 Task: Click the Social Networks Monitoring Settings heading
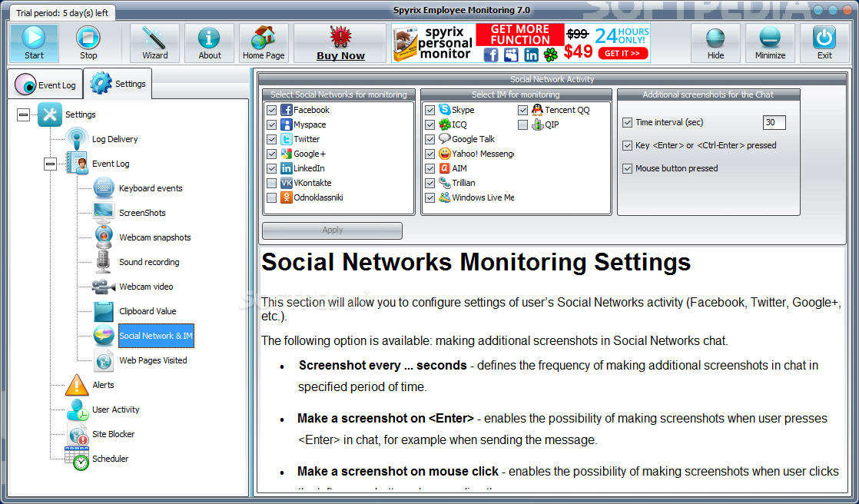pos(476,263)
